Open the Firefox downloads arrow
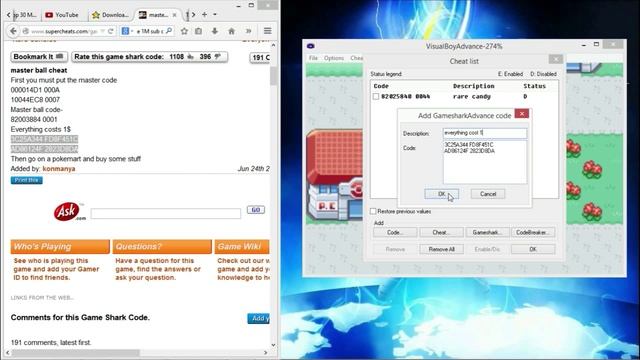Image resolution: width=640 pixels, height=360 pixels. [x=215, y=31]
